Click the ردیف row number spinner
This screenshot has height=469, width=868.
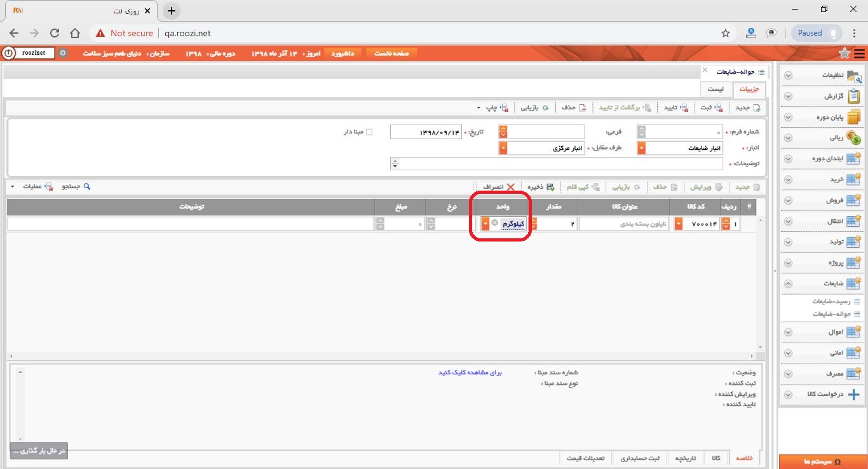[x=726, y=224]
